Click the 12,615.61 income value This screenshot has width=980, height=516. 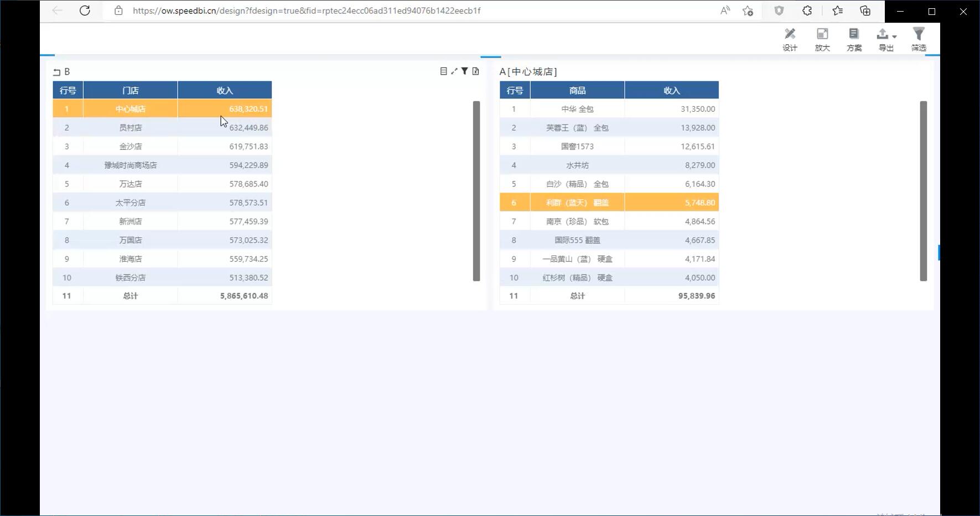click(698, 147)
